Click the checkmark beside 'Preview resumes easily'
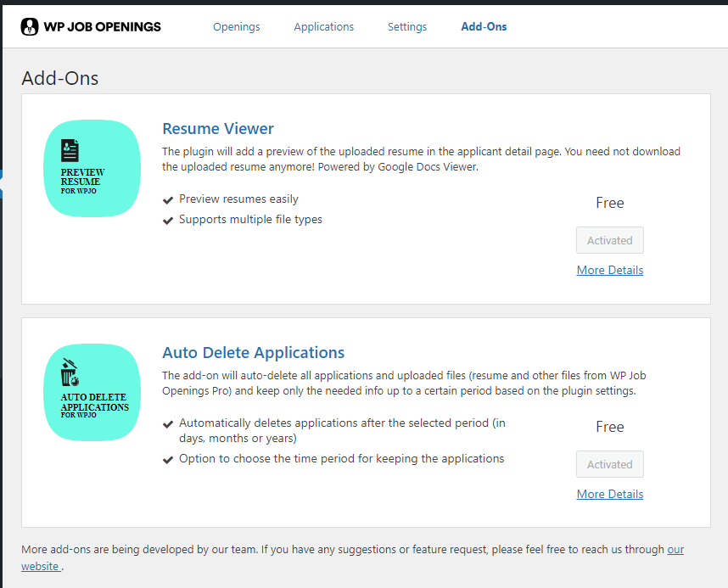 [x=168, y=200]
